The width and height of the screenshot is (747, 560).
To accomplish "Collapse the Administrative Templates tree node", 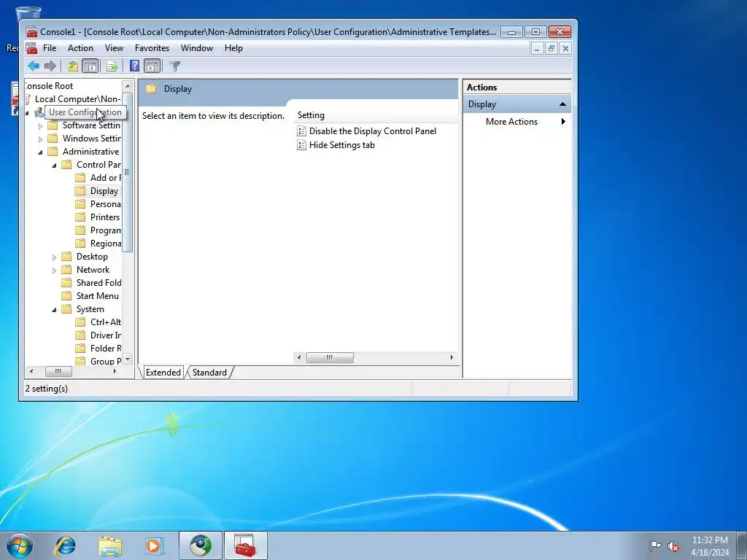I will [41, 152].
